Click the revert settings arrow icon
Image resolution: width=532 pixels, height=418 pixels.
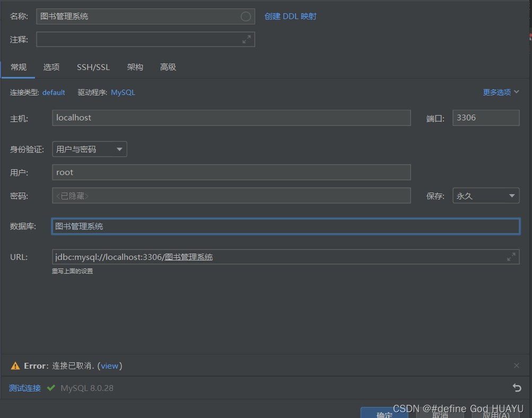517,388
